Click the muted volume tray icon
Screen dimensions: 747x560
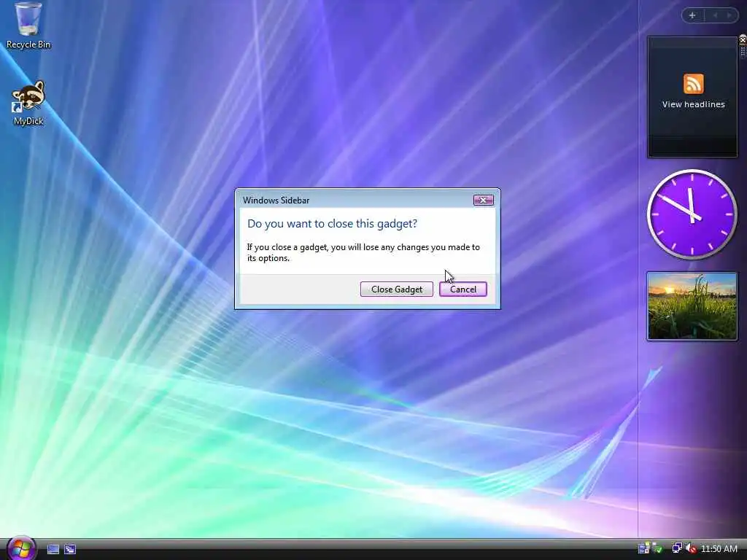(x=691, y=548)
